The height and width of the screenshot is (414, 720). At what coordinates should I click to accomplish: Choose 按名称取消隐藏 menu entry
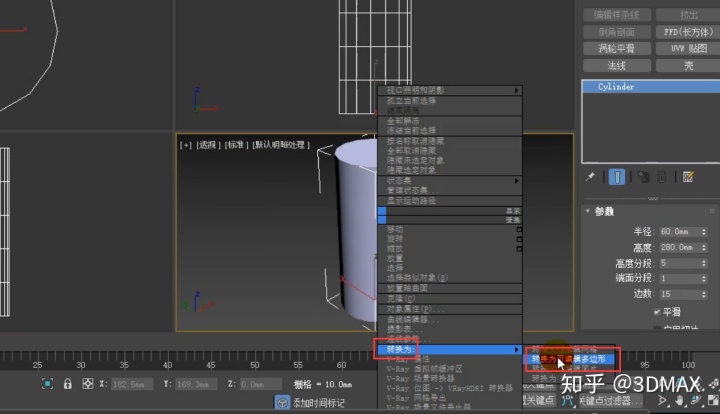coord(450,140)
